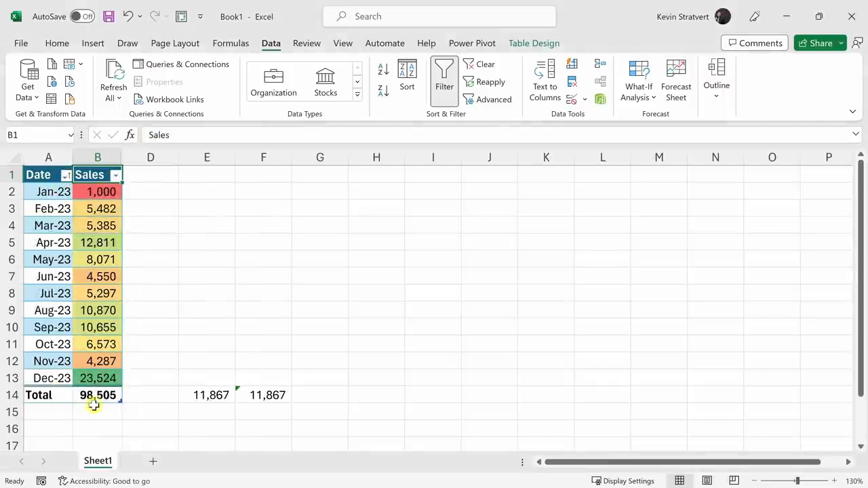The image size is (868, 488).
Task: Click Queries & Connections
Action: point(181,64)
